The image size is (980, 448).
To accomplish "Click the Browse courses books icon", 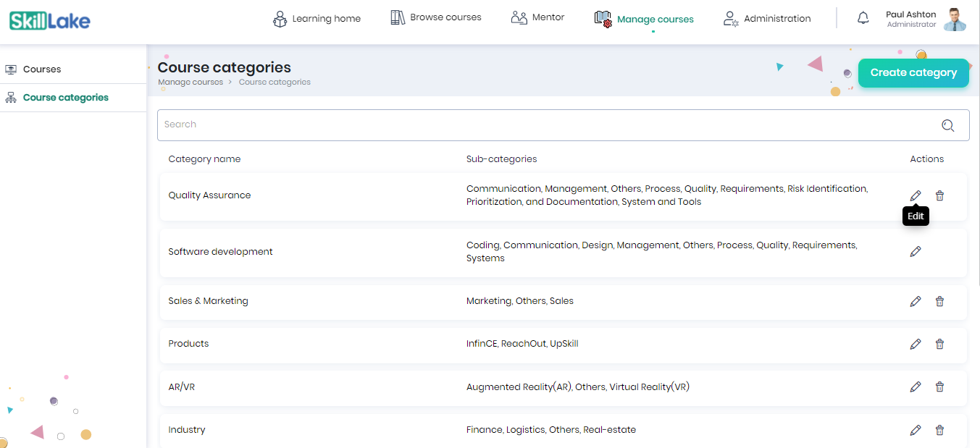I will pyautogui.click(x=398, y=17).
